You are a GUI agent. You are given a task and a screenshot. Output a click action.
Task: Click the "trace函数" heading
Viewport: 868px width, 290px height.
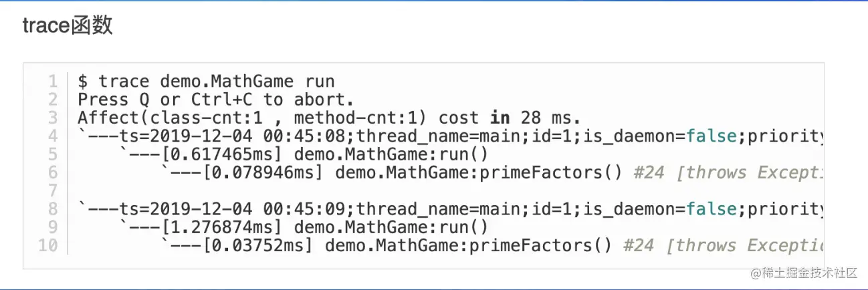[68, 26]
